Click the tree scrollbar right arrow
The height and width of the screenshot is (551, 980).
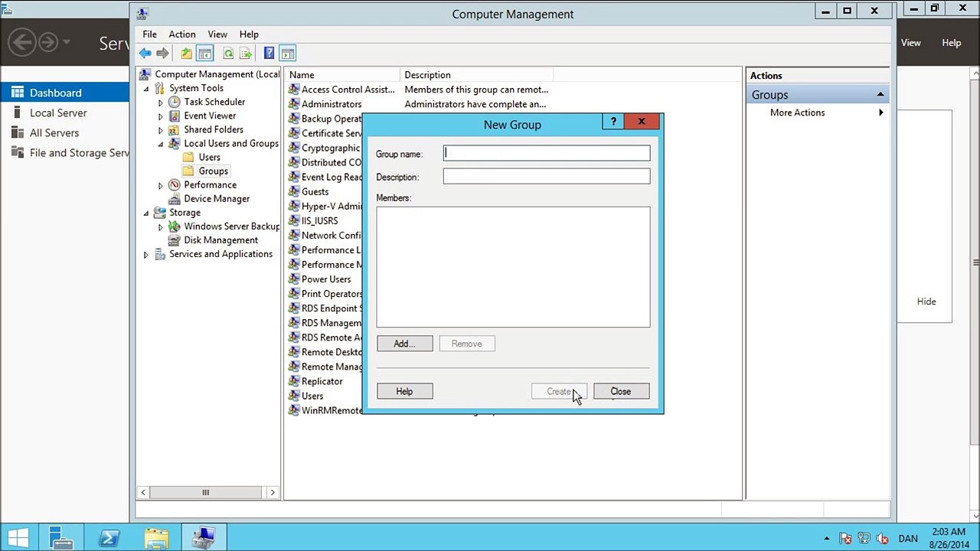tap(273, 492)
